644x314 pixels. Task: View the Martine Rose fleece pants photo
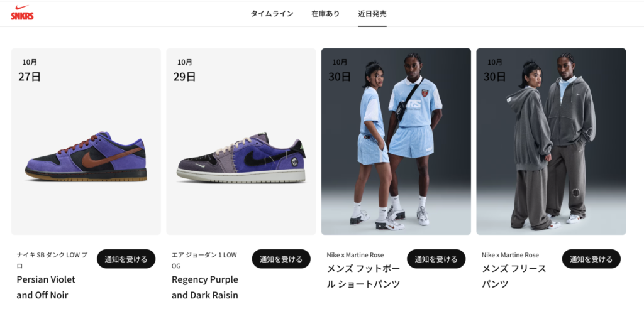tap(551, 141)
